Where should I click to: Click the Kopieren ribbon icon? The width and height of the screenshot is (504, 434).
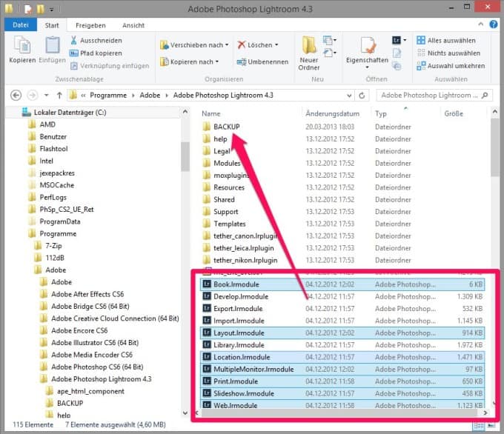tap(22, 50)
